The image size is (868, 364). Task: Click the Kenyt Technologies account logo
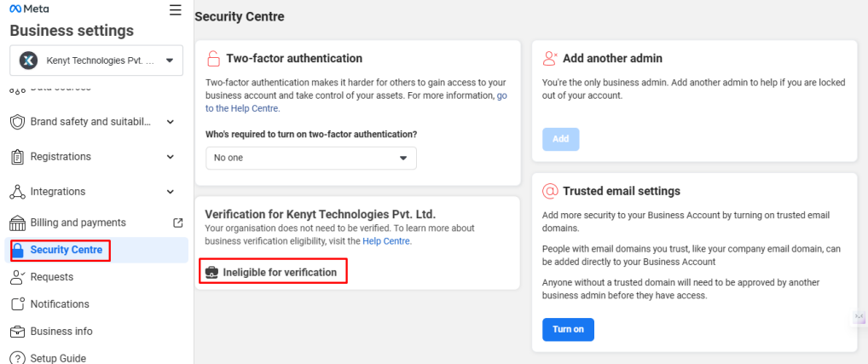click(28, 61)
